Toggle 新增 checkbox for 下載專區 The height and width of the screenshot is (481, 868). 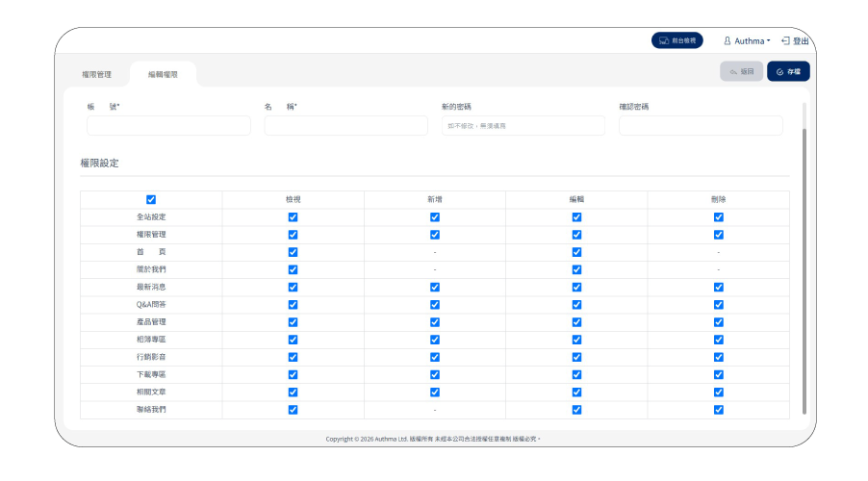click(x=435, y=375)
